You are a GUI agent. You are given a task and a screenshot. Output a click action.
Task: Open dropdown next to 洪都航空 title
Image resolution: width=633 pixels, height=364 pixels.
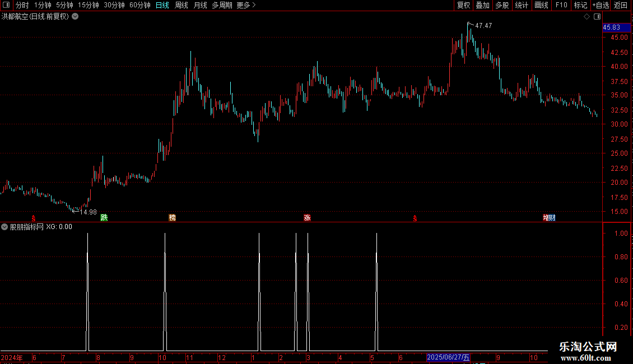coord(75,17)
